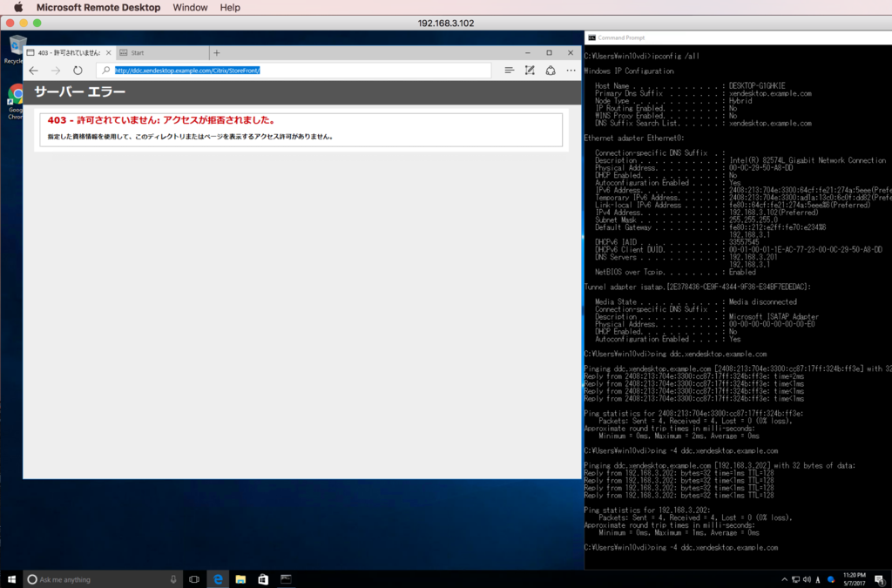
Task: Open the Action Center notifications
Action: tap(880, 580)
